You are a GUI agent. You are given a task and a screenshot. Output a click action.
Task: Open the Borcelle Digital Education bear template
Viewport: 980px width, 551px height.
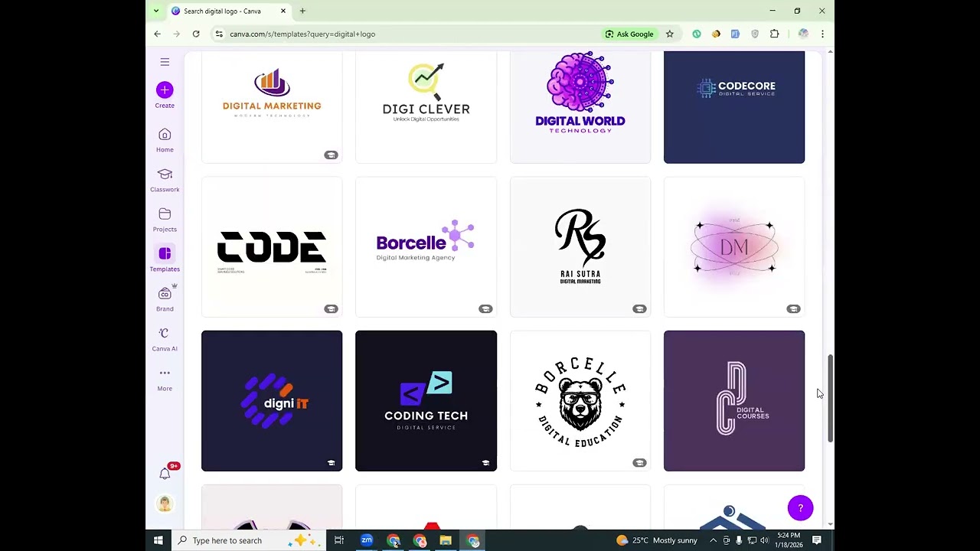580,401
